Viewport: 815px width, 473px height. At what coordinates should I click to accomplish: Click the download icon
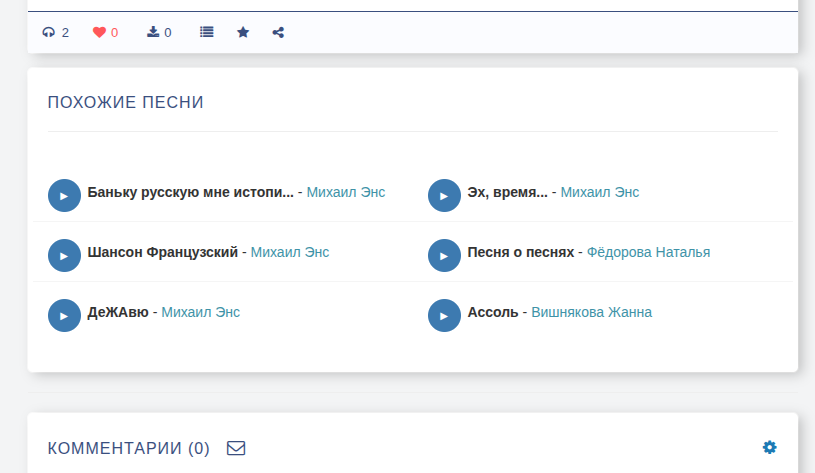point(153,32)
